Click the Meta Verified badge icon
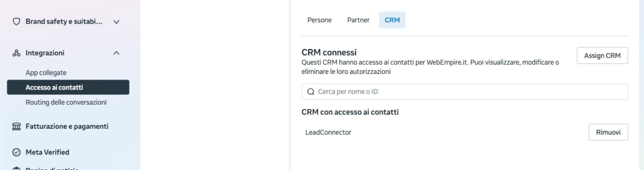The image size is (644, 170). [16, 152]
